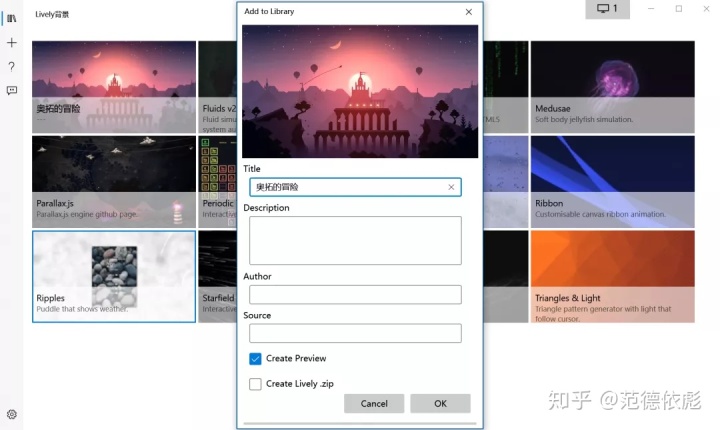Maximize the Lively window
Screen dimensions: 720x430
[x=679, y=9]
